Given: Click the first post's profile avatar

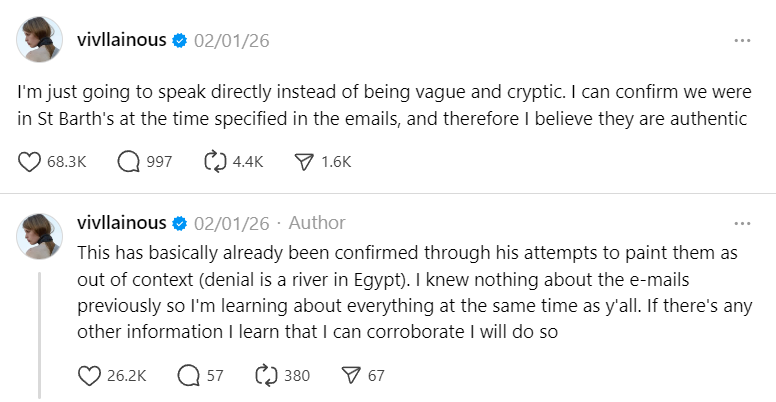Looking at the screenshot, I should (39, 41).
